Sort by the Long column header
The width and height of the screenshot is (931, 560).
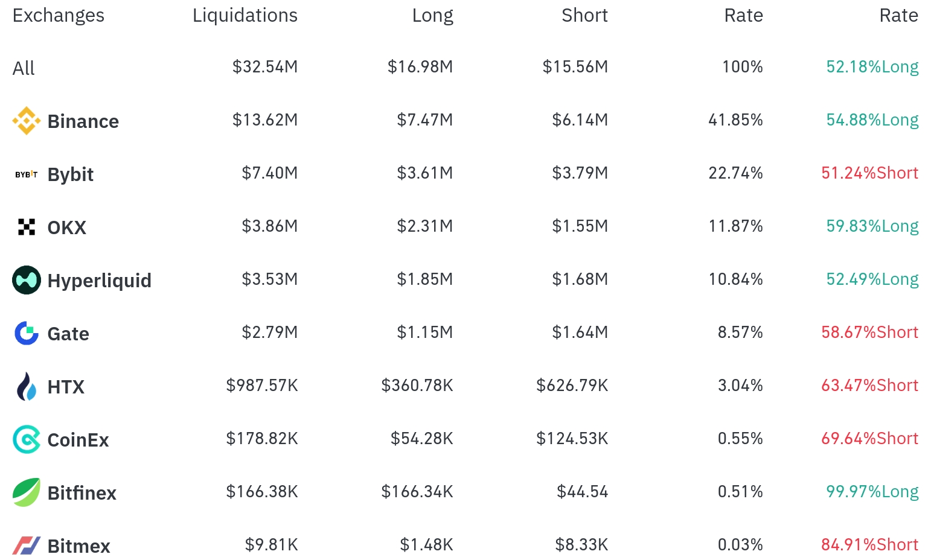point(432,15)
